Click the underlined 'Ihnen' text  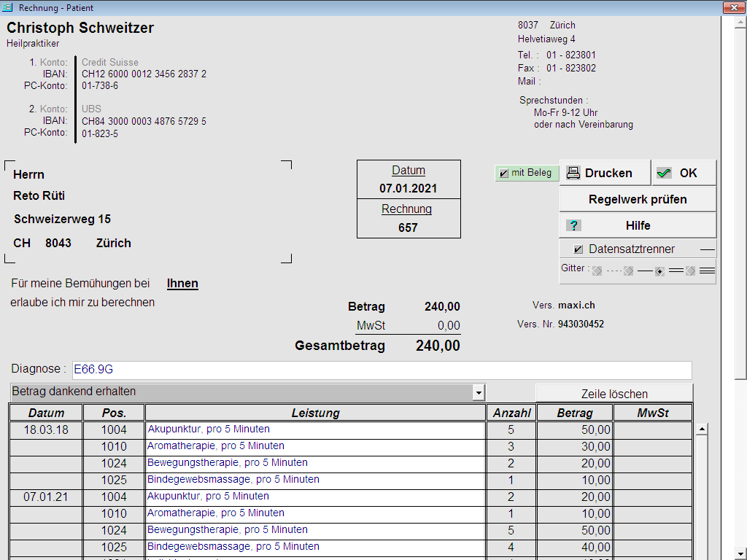tap(182, 284)
